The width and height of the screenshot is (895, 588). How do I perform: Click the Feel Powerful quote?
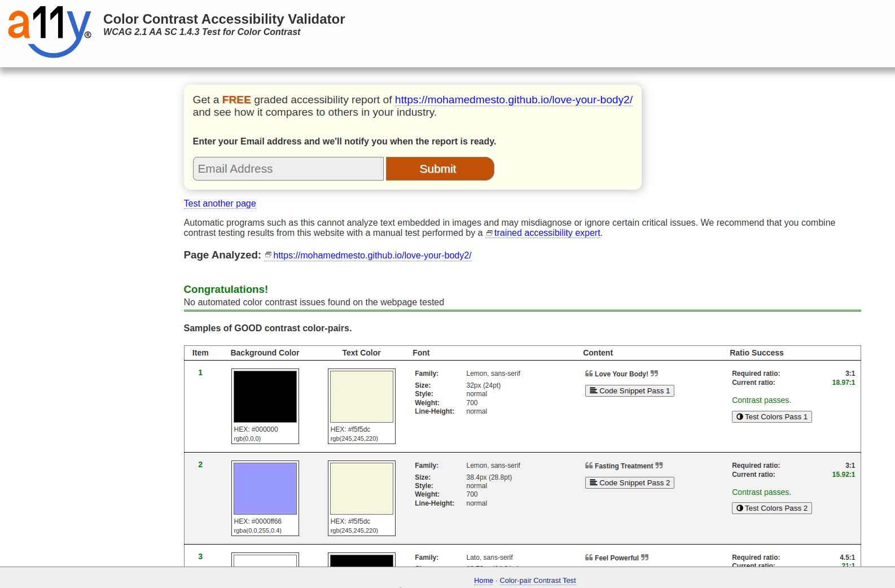coord(617,558)
